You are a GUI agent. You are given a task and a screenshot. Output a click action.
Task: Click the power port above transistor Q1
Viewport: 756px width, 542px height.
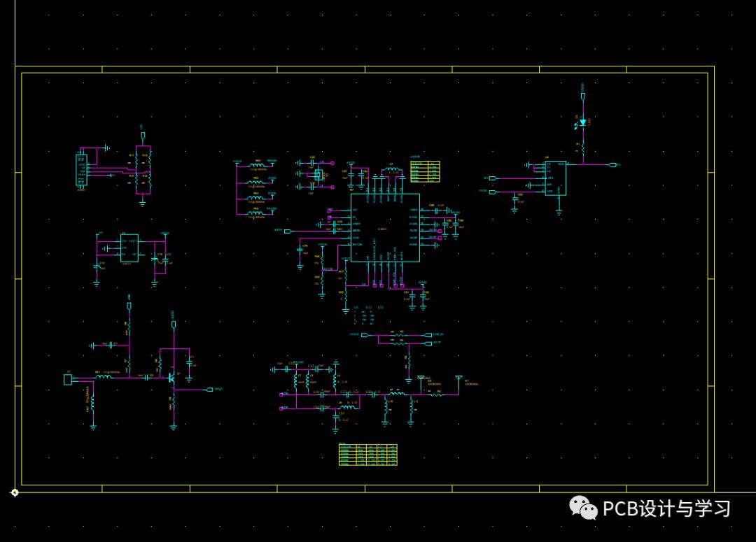pyautogui.click(x=174, y=325)
